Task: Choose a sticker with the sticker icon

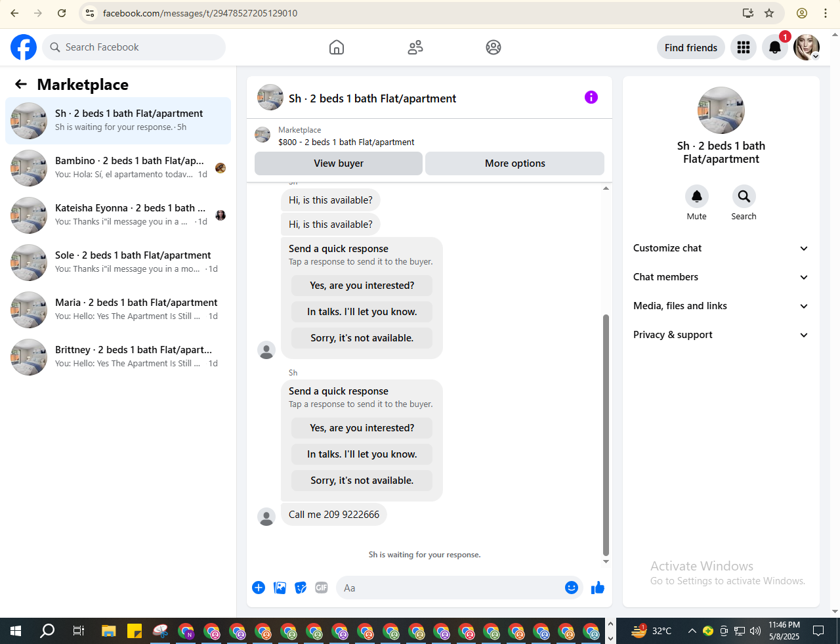Action: [x=301, y=588]
